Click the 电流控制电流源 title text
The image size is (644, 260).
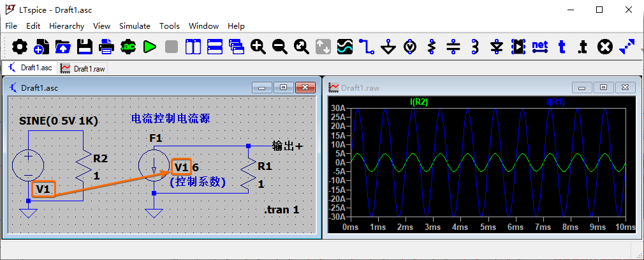coord(170,119)
